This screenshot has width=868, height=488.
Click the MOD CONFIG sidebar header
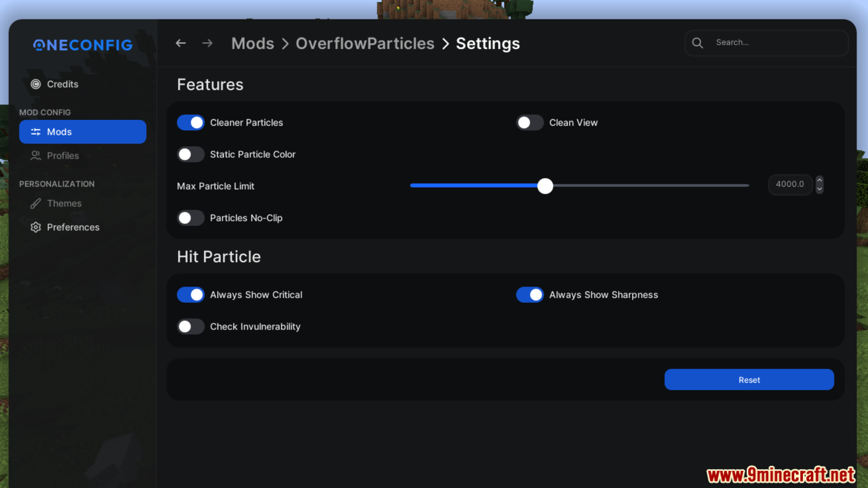(45, 113)
